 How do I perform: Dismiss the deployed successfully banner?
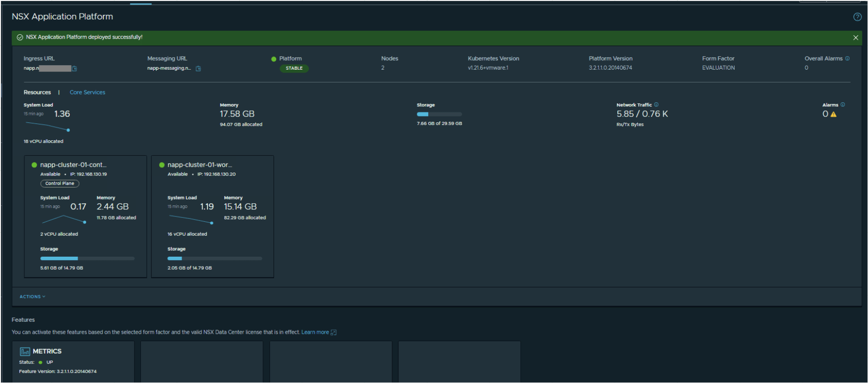[x=855, y=38]
